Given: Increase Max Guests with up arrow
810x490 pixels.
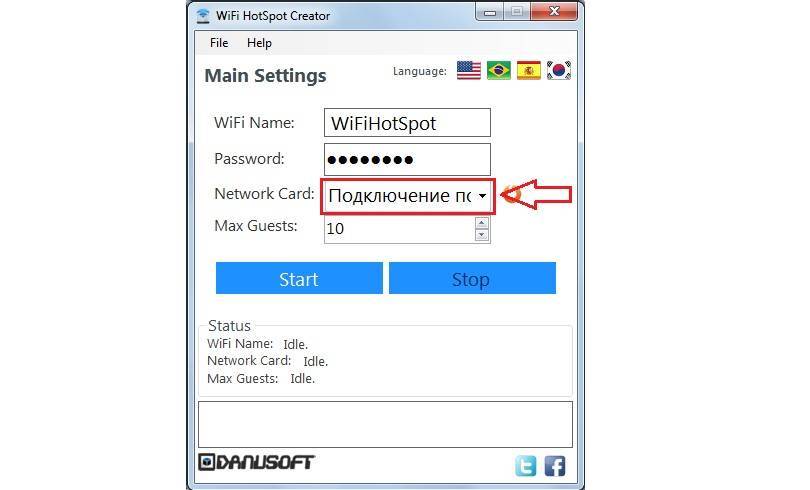Looking at the screenshot, I should coord(481,223).
